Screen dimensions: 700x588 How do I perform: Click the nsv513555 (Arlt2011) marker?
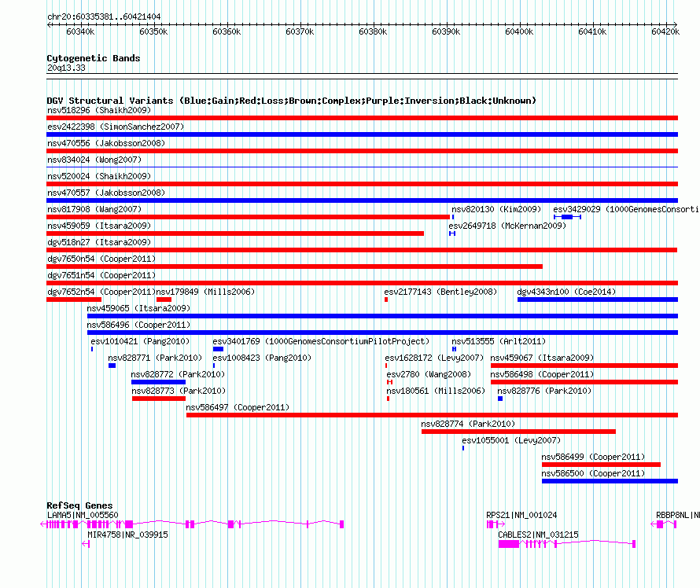(x=454, y=349)
